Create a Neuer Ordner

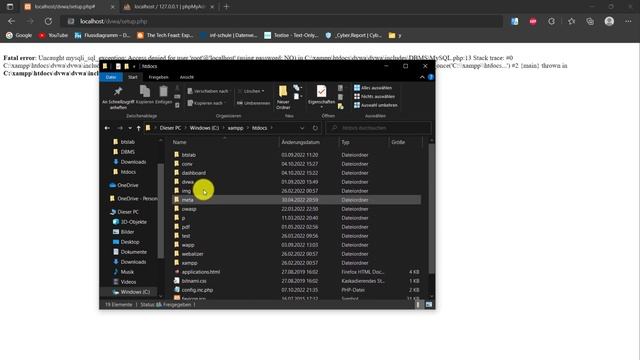pyautogui.click(x=282, y=97)
